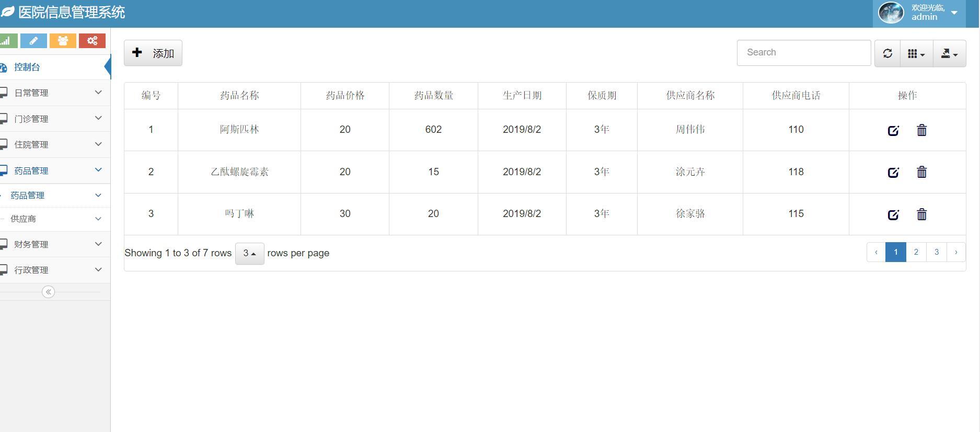Select pagination page 1
The image size is (980, 432).
(x=896, y=252)
